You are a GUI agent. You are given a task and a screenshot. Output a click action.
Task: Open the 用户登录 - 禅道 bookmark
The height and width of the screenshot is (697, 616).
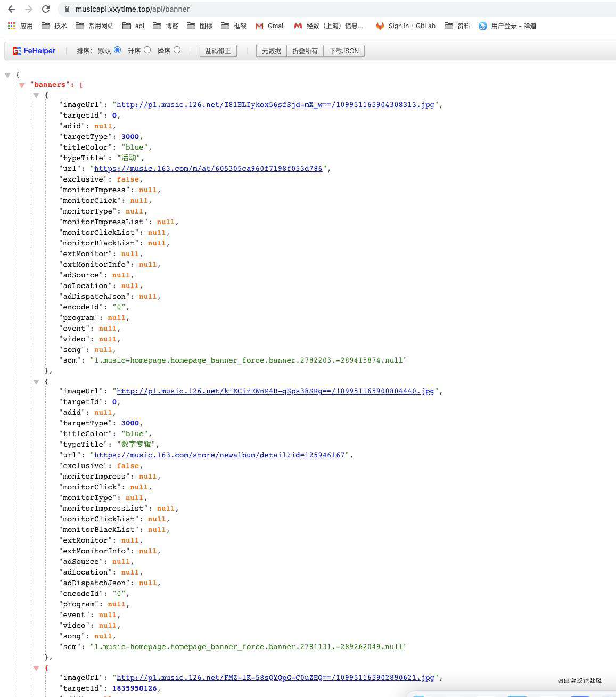point(507,26)
